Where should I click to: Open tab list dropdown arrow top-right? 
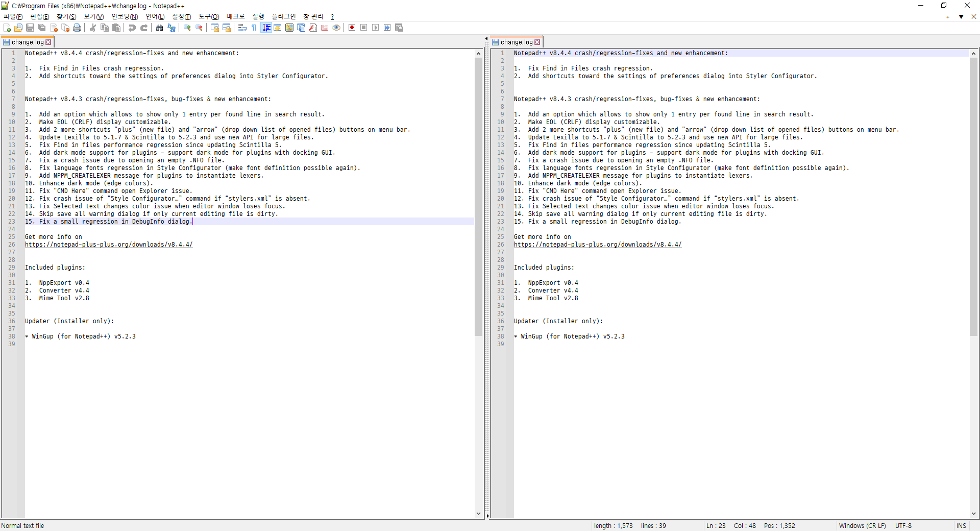961,17
